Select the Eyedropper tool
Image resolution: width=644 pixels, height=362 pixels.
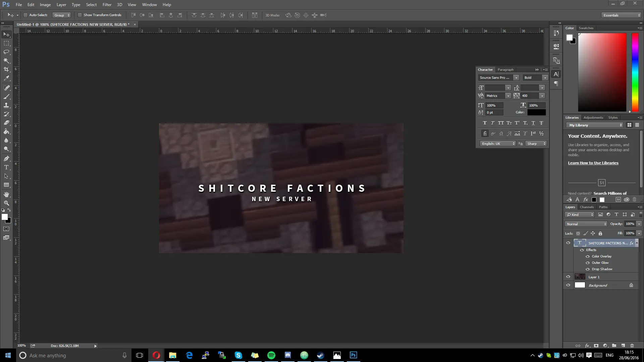6,78
